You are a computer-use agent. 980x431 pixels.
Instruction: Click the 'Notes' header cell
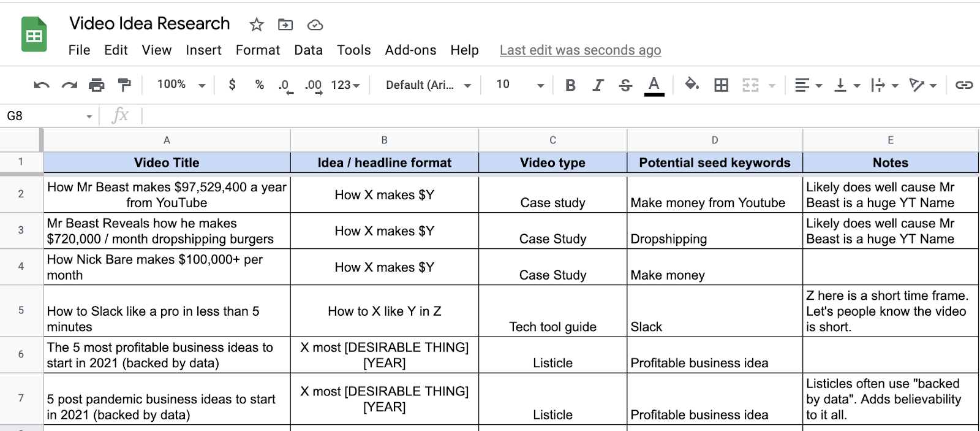891,162
